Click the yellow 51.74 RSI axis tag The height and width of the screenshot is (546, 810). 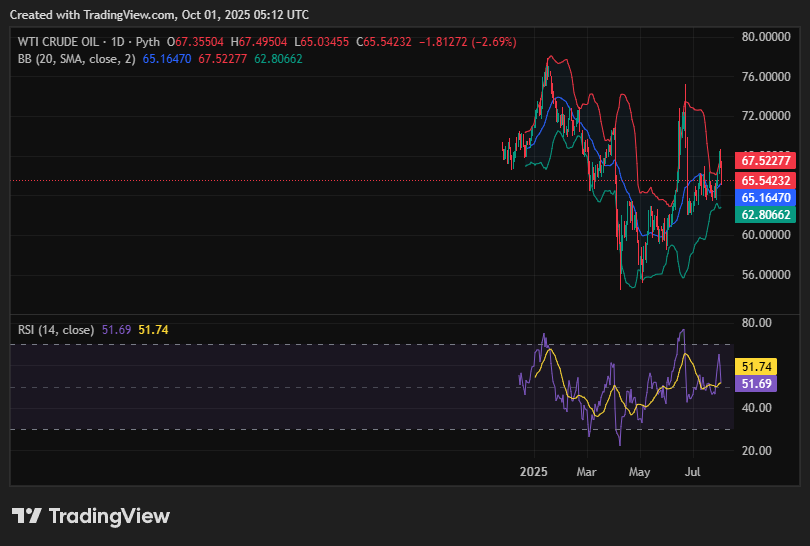pyautogui.click(x=753, y=367)
